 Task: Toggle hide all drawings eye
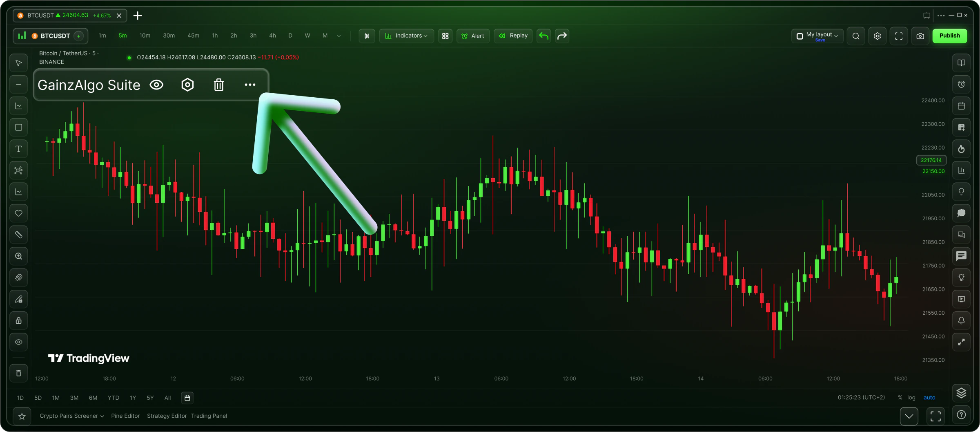[x=19, y=342]
